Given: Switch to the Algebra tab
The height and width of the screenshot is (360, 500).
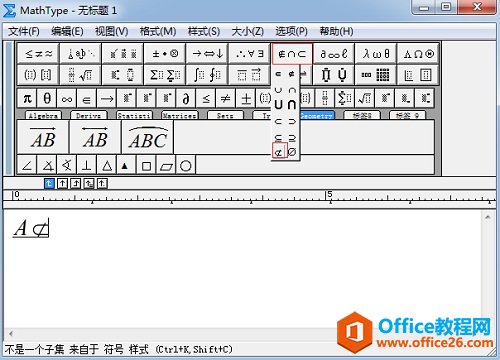Looking at the screenshot, I should click(43, 115).
